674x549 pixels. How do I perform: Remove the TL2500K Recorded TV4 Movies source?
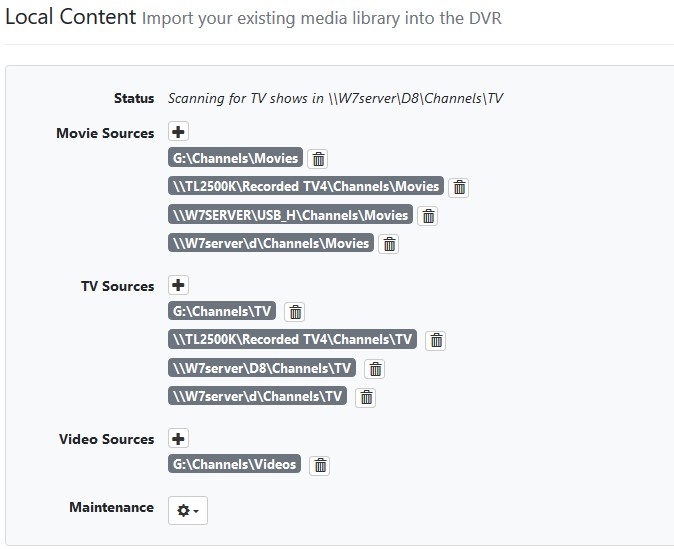click(459, 187)
